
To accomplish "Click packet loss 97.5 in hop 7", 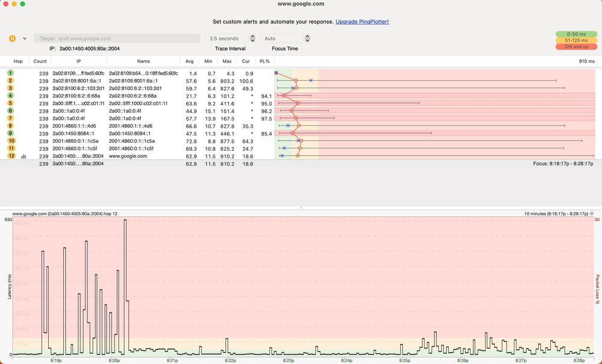I will [x=266, y=119].
